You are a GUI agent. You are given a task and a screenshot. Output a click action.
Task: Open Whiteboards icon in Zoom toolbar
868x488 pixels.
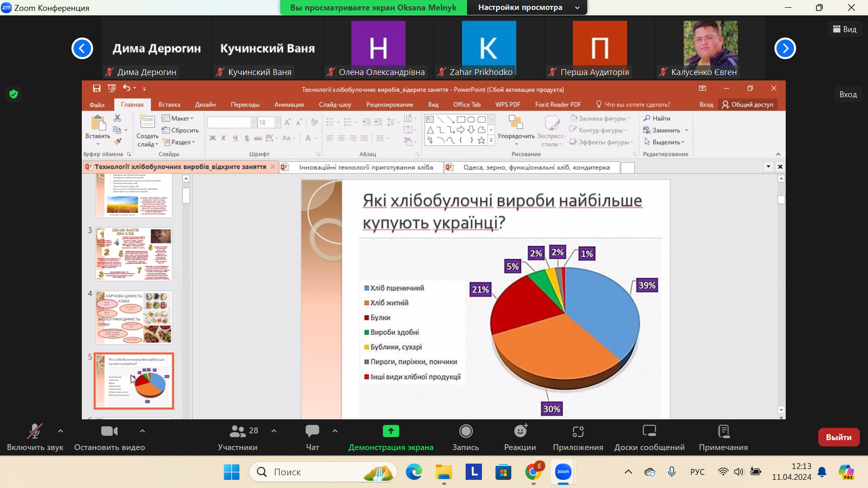pos(649,432)
